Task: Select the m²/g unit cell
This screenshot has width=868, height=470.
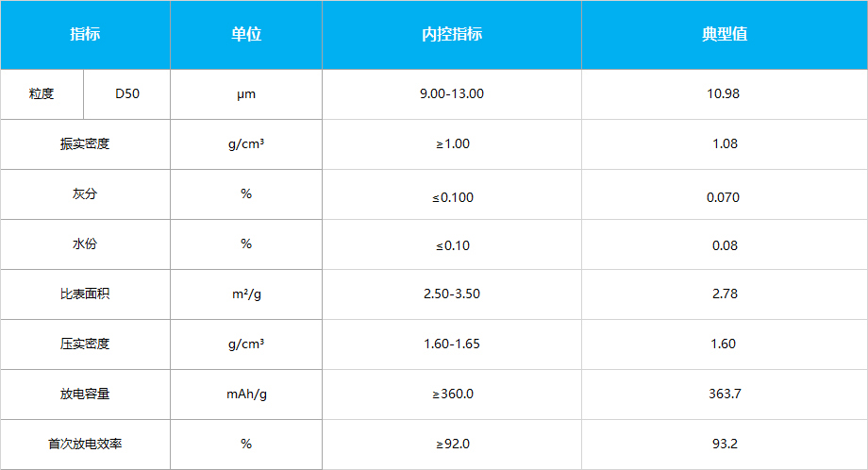Action: [x=246, y=294]
